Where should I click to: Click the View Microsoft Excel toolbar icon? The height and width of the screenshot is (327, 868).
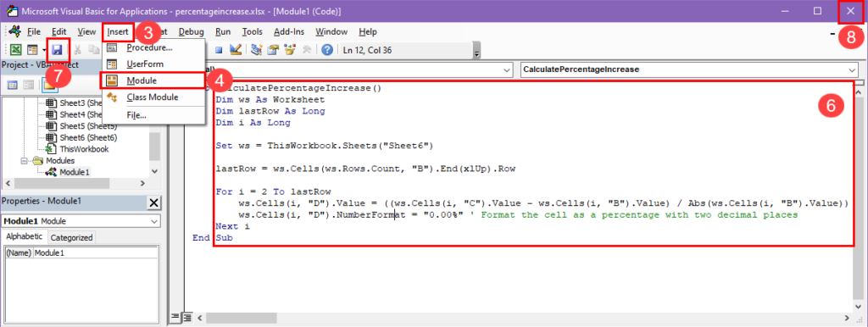click(16, 50)
